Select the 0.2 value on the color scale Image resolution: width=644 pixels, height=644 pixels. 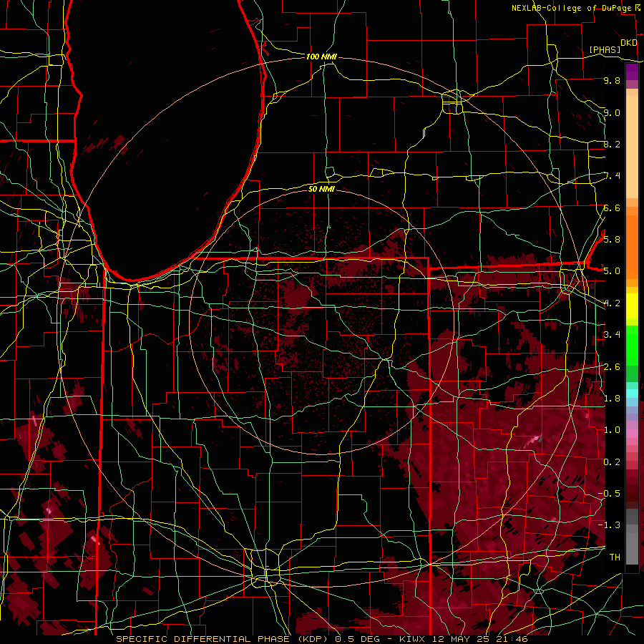coord(612,462)
